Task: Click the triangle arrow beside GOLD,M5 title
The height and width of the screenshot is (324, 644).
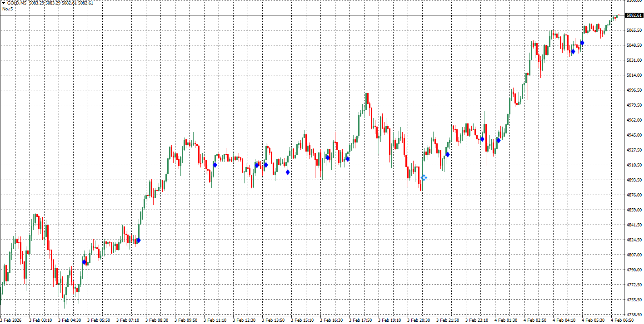Action: pyautogui.click(x=4, y=3)
